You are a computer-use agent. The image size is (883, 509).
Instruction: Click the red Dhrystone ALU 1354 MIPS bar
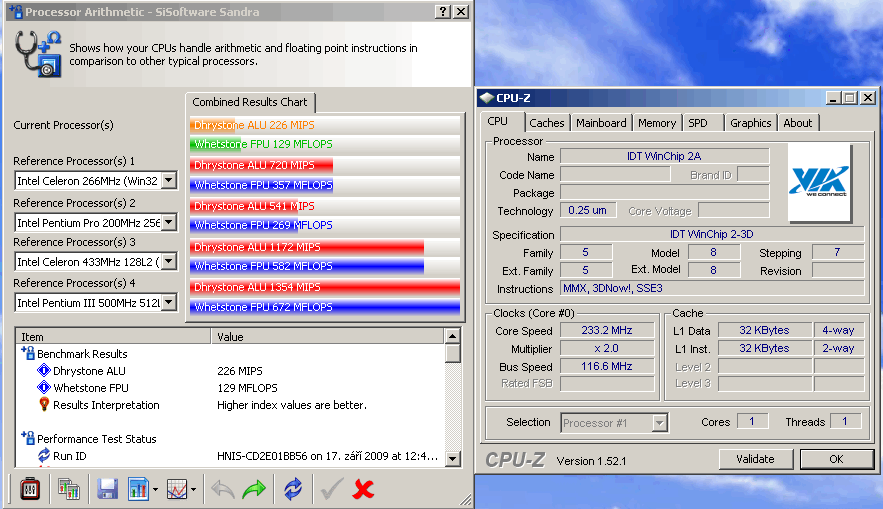click(324, 287)
